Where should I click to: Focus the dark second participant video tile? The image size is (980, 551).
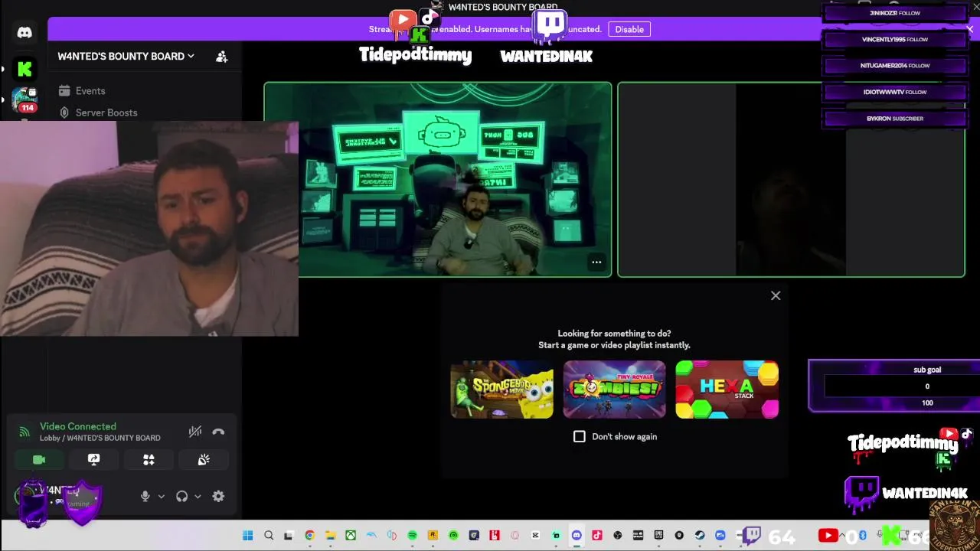click(x=791, y=180)
